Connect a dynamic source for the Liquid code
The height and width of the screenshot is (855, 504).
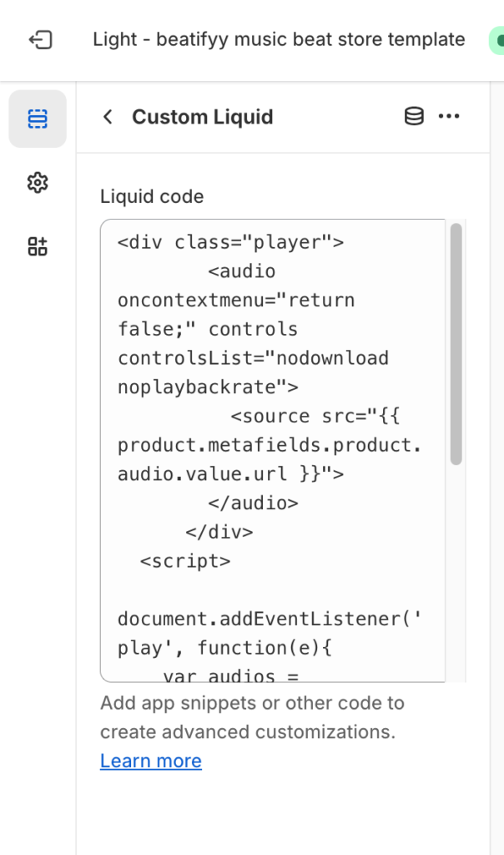[x=413, y=116]
